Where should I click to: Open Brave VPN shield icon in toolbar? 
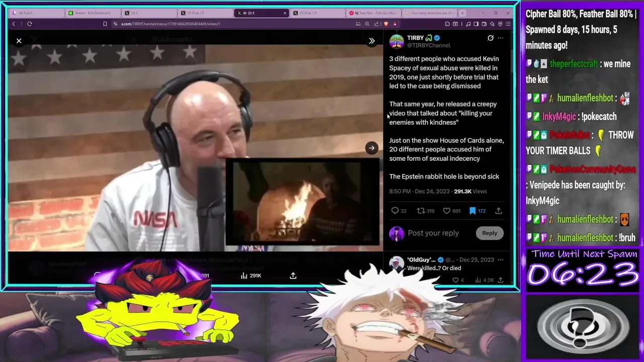click(x=500, y=24)
